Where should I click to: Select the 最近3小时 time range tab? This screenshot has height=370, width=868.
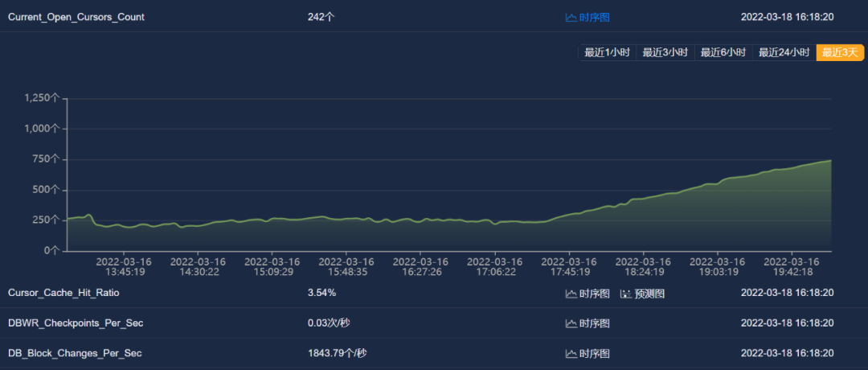tap(665, 52)
